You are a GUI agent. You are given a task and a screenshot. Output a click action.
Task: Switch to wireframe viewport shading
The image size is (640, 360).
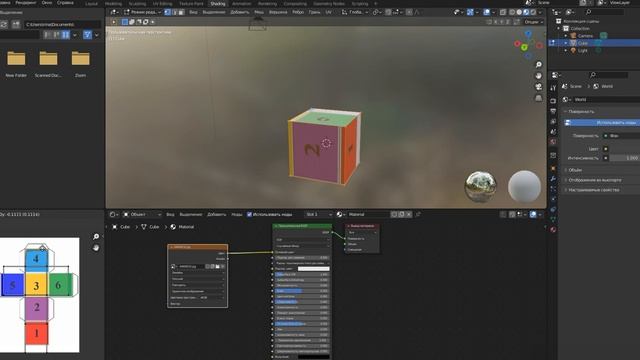pos(512,12)
